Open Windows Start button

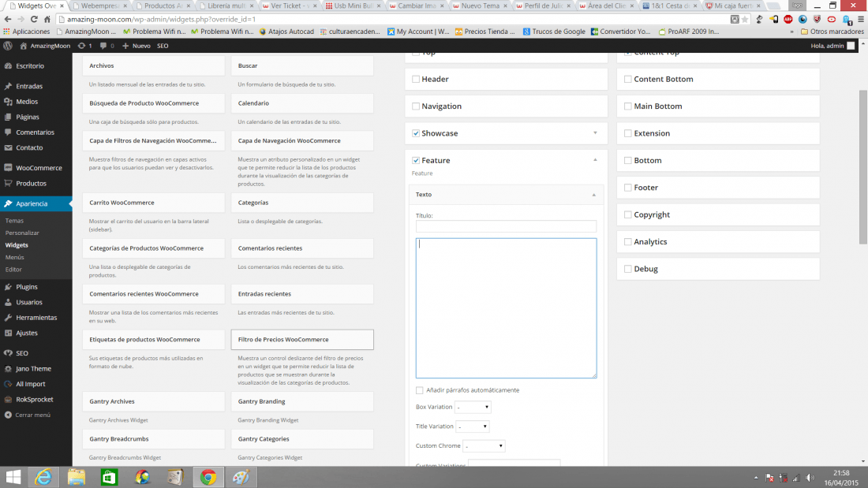tap(13, 477)
